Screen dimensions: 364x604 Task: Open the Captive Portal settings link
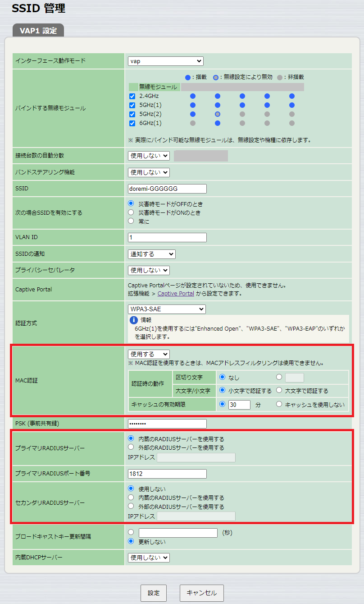pos(176,293)
